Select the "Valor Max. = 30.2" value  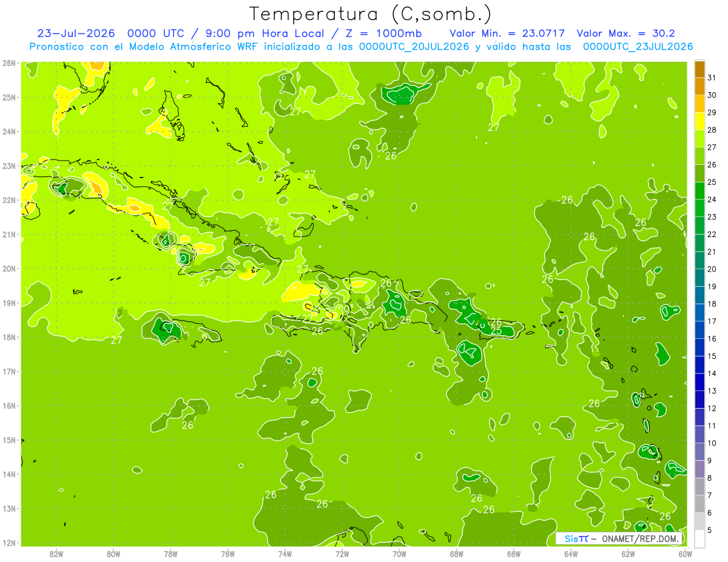pyautogui.click(x=625, y=33)
